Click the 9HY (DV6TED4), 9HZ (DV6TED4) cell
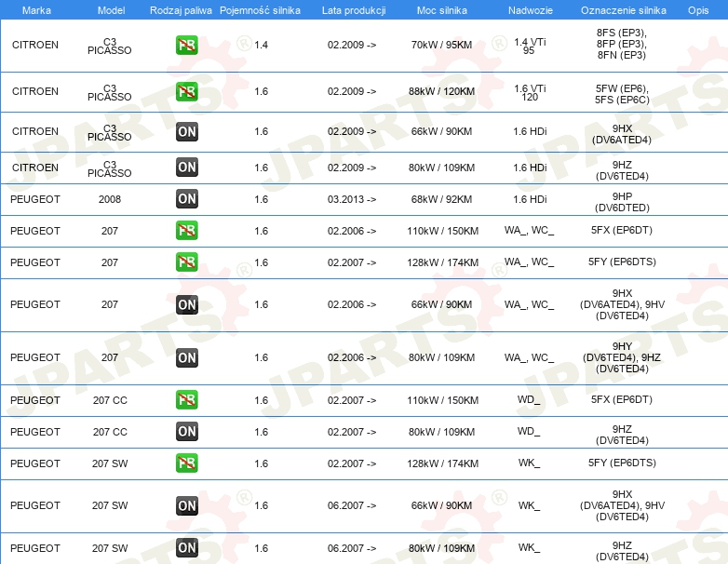The width and height of the screenshot is (728, 564). pyautogui.click(x=622, y=357)
